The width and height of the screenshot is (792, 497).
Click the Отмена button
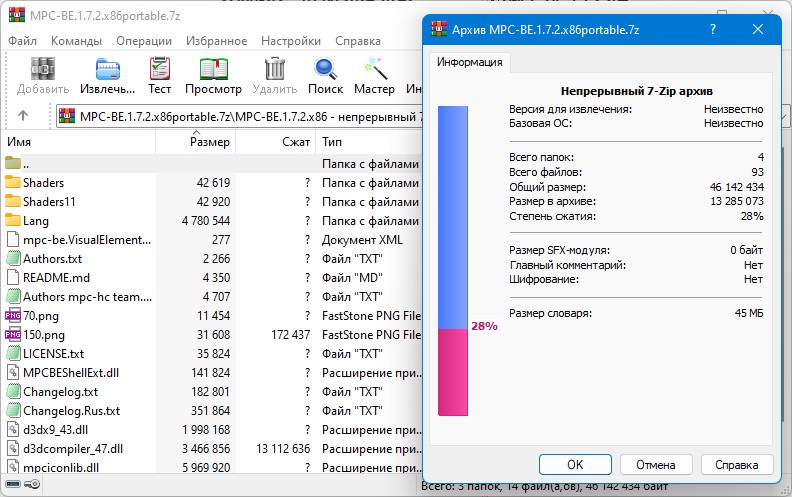pyautogui.click(x=656, y=465)
